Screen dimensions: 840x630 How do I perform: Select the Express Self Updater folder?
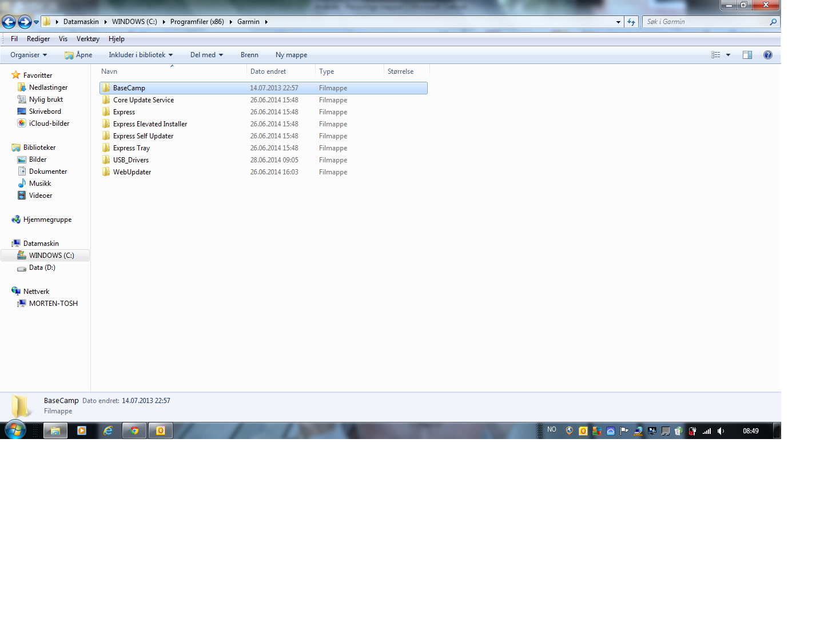(x=264, y=136)
